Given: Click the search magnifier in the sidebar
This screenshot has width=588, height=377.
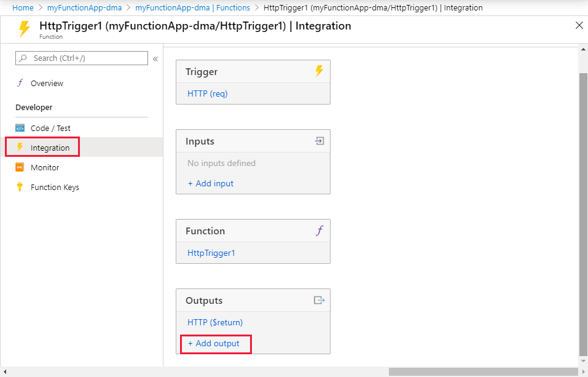Looking at the screenshot, I should pyautogui.click(x=23, y=58).
